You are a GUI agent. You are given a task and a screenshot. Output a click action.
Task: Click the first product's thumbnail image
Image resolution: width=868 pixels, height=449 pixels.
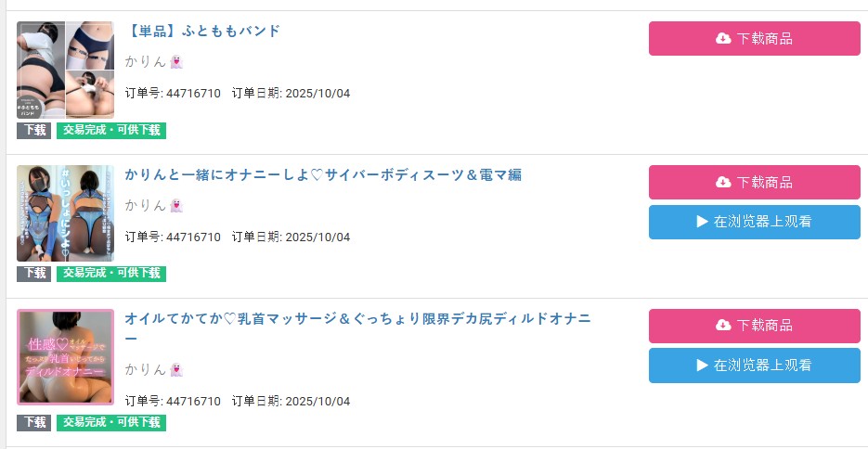(65, 70)
